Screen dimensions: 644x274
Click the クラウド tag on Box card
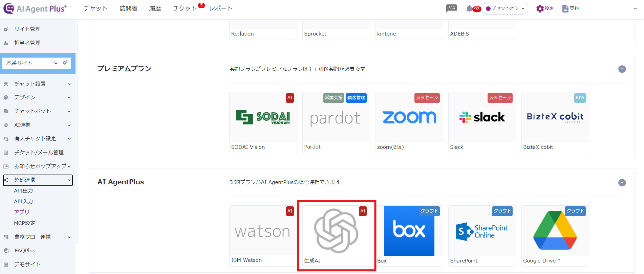point(429,211)
